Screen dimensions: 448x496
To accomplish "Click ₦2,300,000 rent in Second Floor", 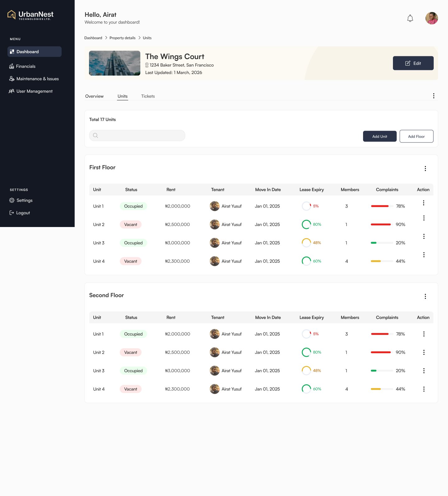I will [x=177, y=389].
